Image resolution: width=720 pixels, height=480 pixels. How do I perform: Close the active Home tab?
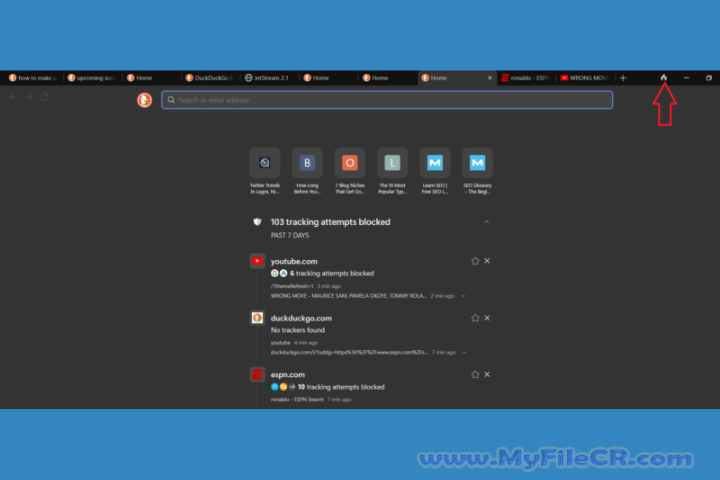pos(489,78)
